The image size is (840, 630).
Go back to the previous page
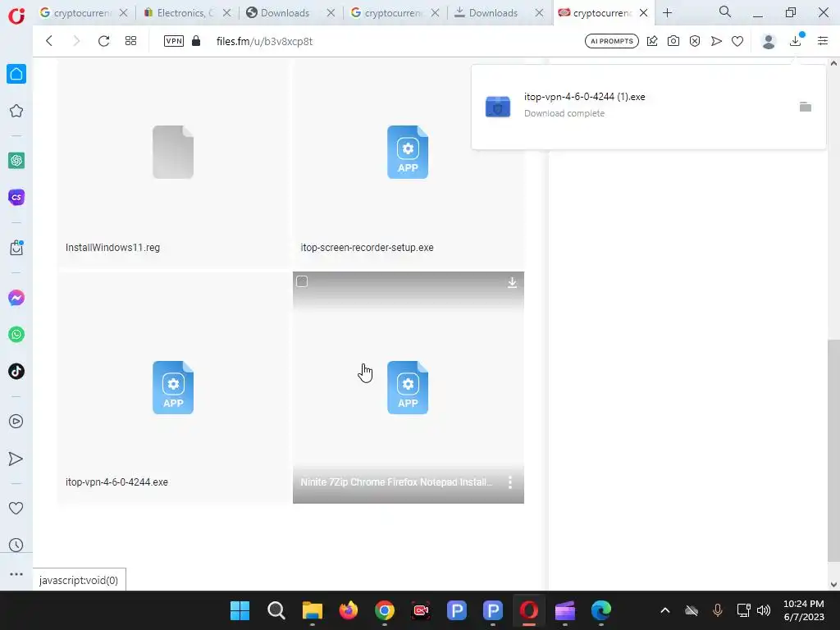(49, 41)
